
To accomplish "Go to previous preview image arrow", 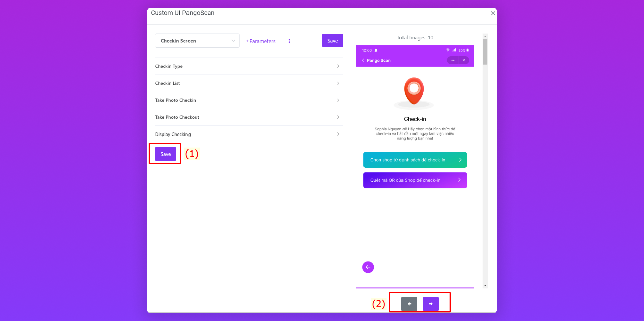I will point(409,304).
